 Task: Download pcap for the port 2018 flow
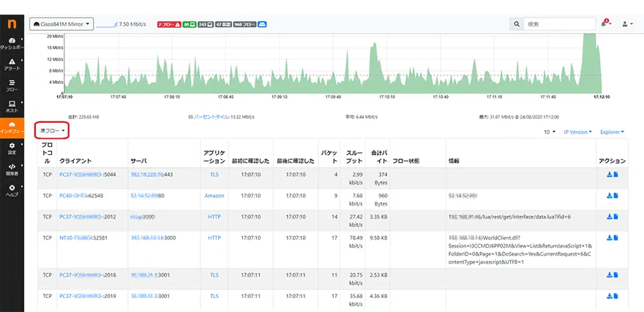[609, 275]
